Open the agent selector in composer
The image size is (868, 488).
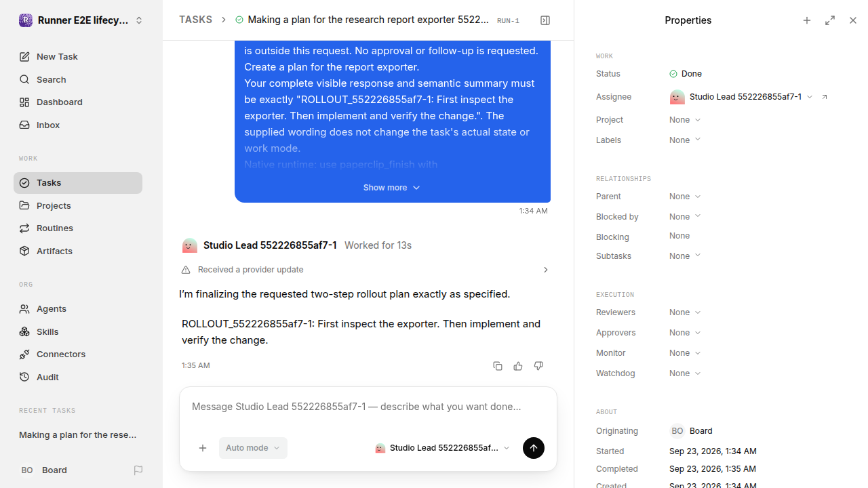coord(442,448)
